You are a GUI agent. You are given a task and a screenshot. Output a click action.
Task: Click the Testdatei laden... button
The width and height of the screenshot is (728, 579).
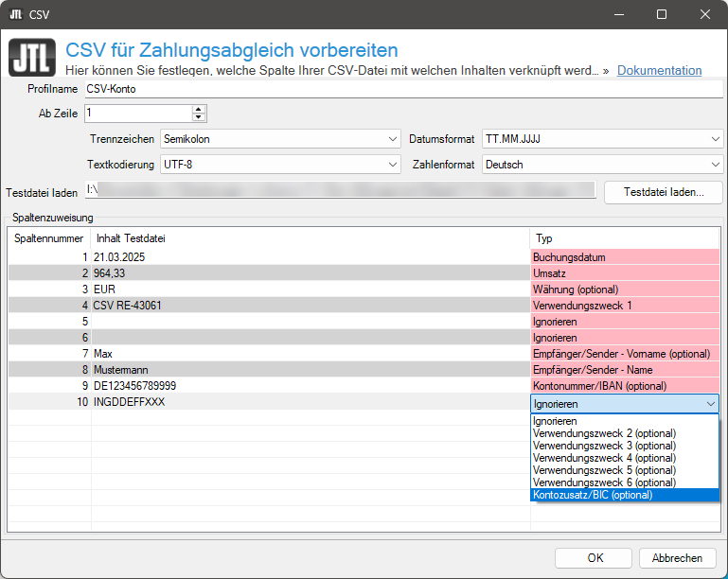point(663,192)
